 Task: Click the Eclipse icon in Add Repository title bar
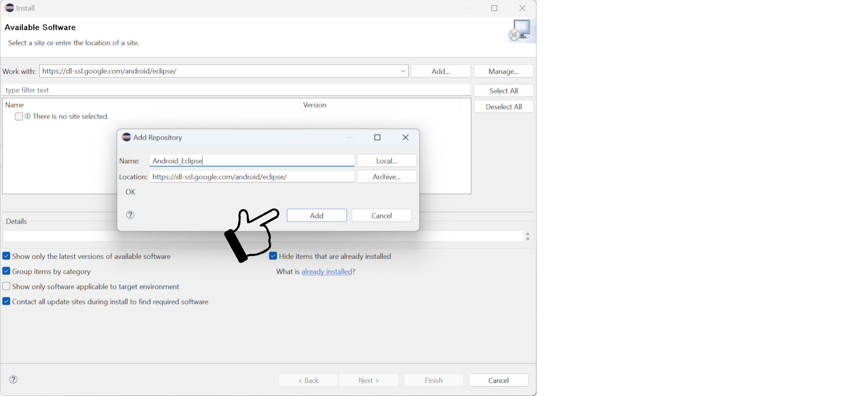tap(126, 137)
